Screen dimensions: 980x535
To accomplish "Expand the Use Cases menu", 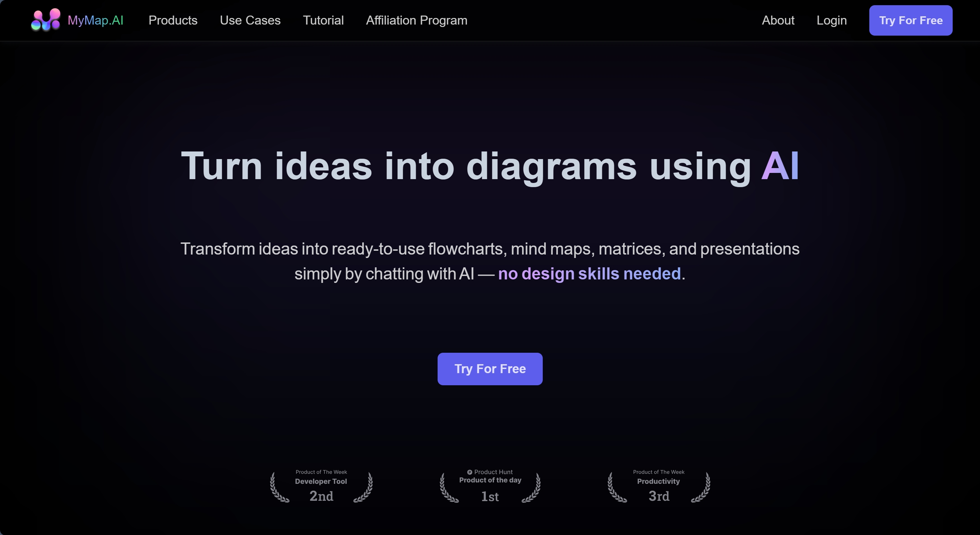I will [250, 20].
